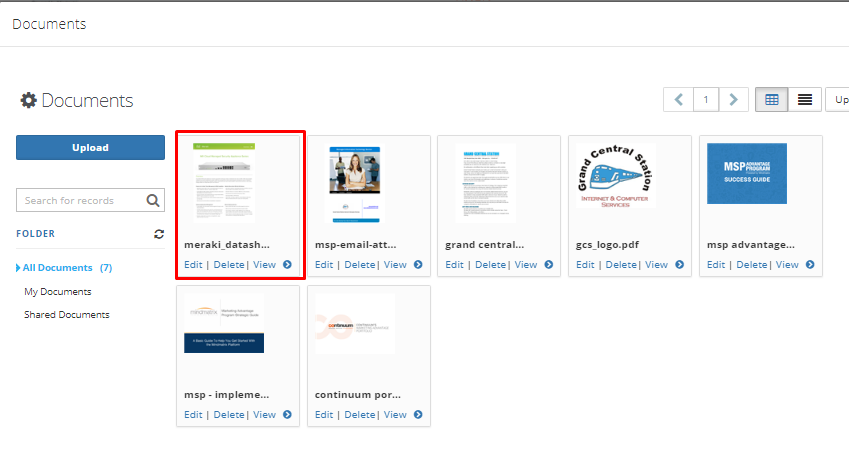The height and width of the screenshot is (473, 849).
Task: Edit the continuum por document
Action: pos(324,415)
